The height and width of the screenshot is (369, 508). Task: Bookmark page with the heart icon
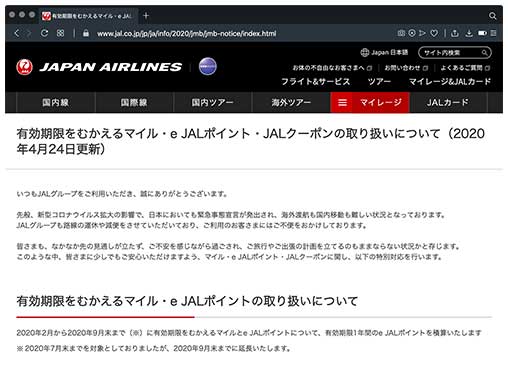(434, 33)
